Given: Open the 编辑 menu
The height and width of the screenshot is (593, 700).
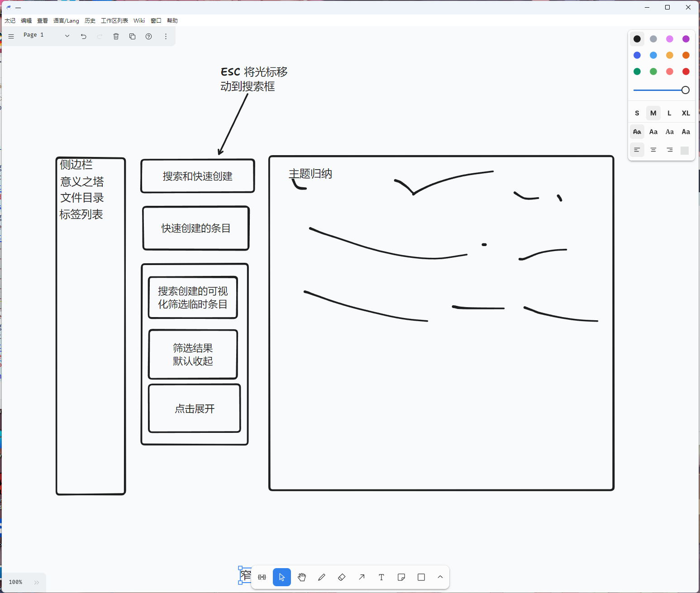Looking at the screenshot, I should click(x=26, y=20).
